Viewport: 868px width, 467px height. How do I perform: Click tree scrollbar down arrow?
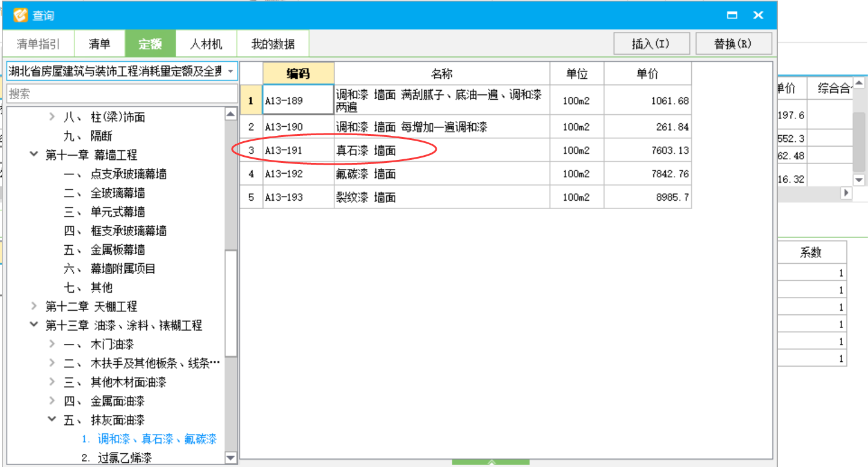coord(231,458)
